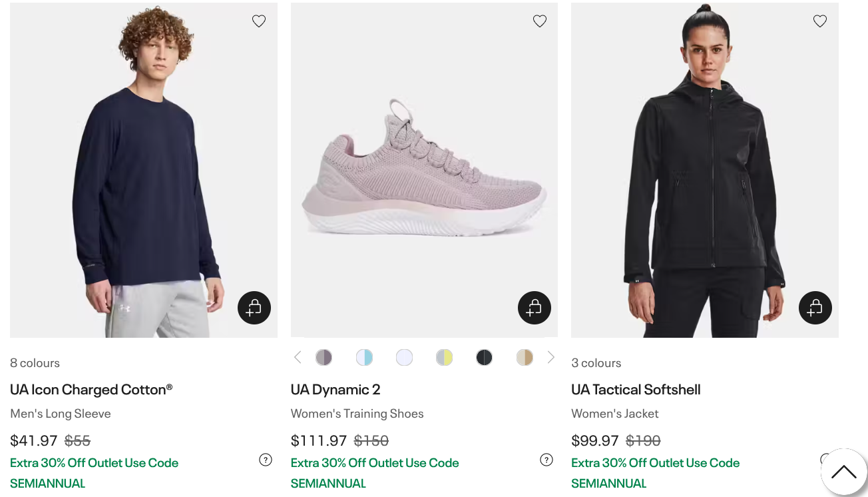Open UA Icon Charged Cotton product listing

[x=91, y=389]
